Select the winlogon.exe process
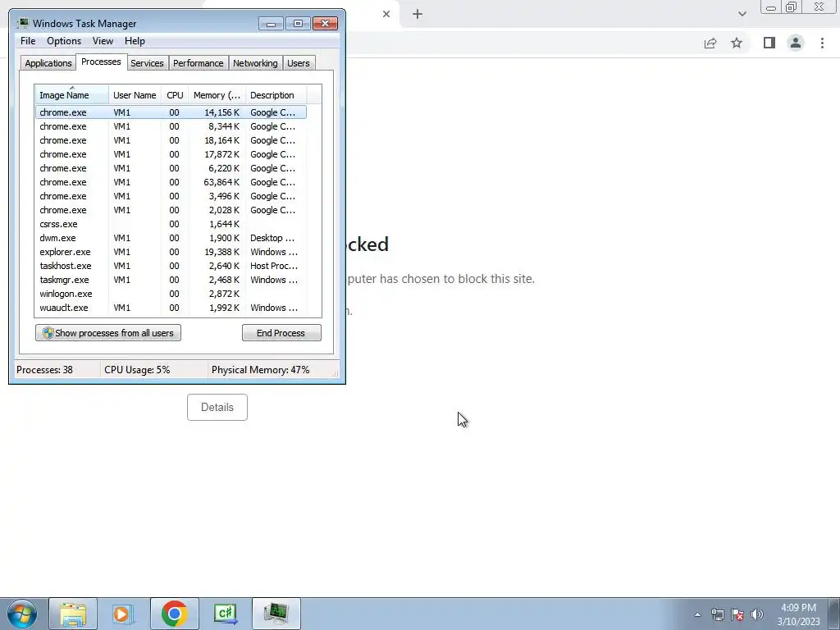Screen dimensions: 840x630 (x=171, y=294)
